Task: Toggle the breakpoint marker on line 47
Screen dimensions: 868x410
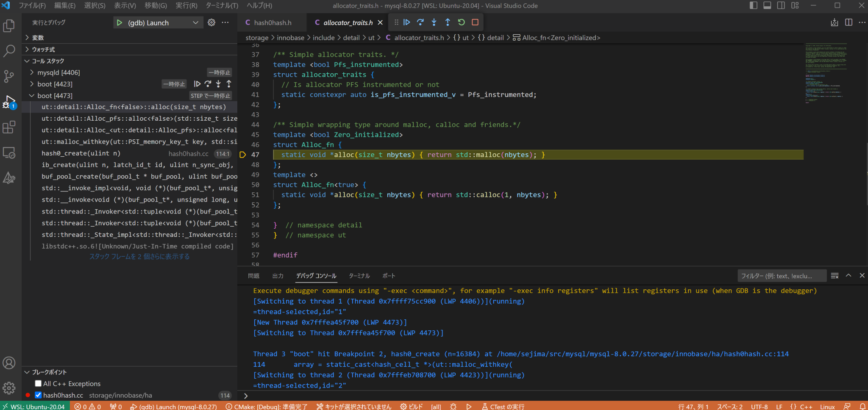Action: click(243, 155)
